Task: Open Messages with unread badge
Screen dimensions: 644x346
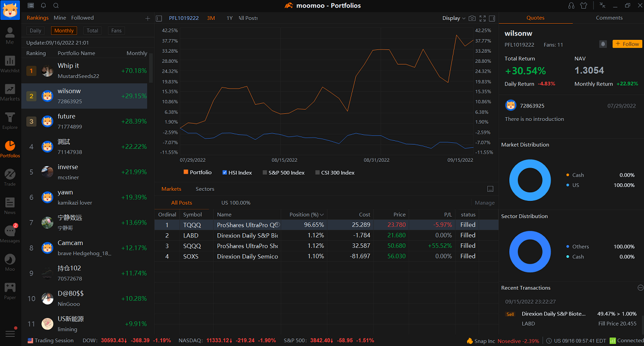Action: (x=10, y=233)
